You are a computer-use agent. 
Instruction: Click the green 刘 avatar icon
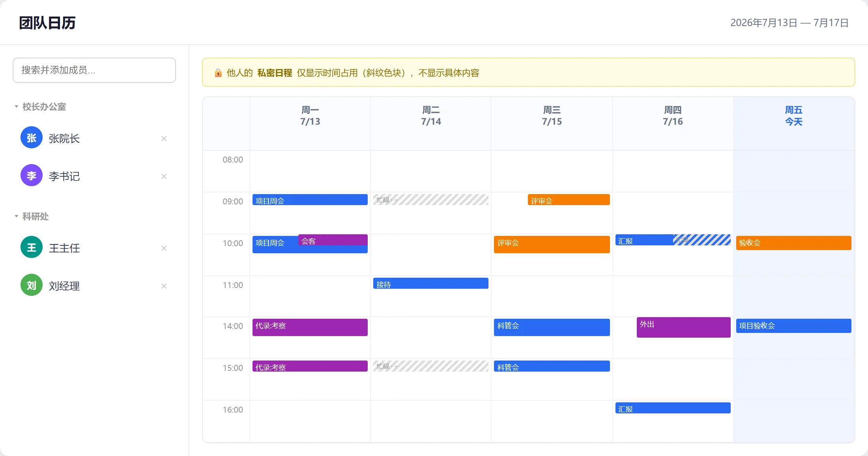(x=32, y=285)
